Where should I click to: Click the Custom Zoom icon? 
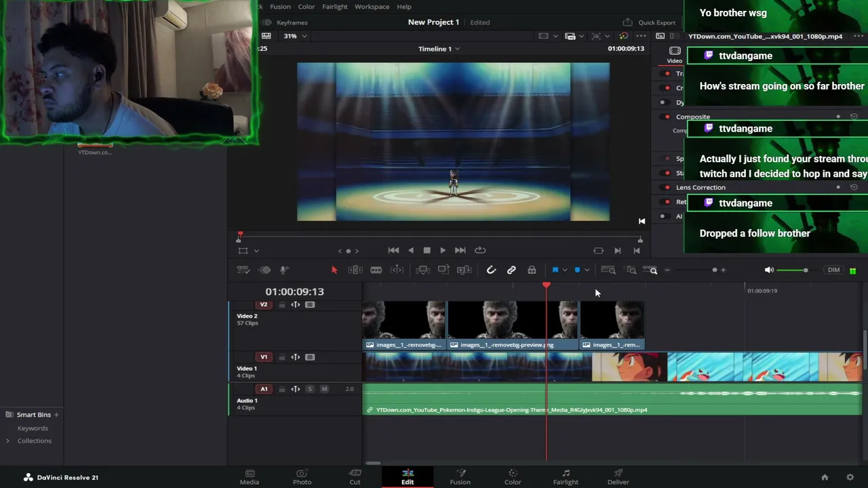[651, 270]
